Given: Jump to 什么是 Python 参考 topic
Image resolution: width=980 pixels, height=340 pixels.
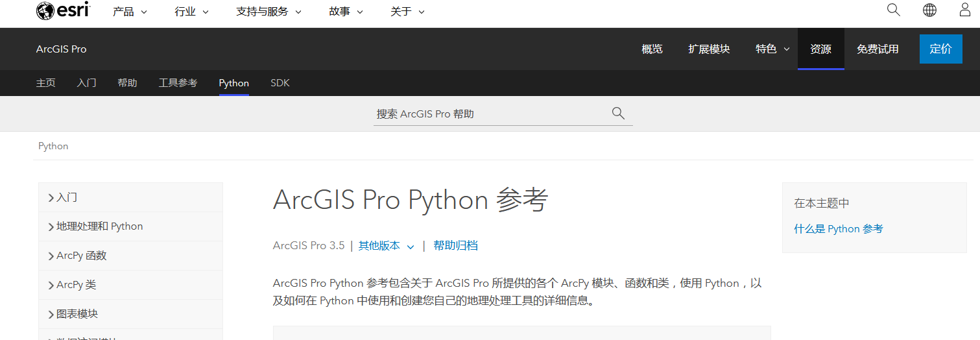Looking at the screenshot, I should (x=839, y=228).
